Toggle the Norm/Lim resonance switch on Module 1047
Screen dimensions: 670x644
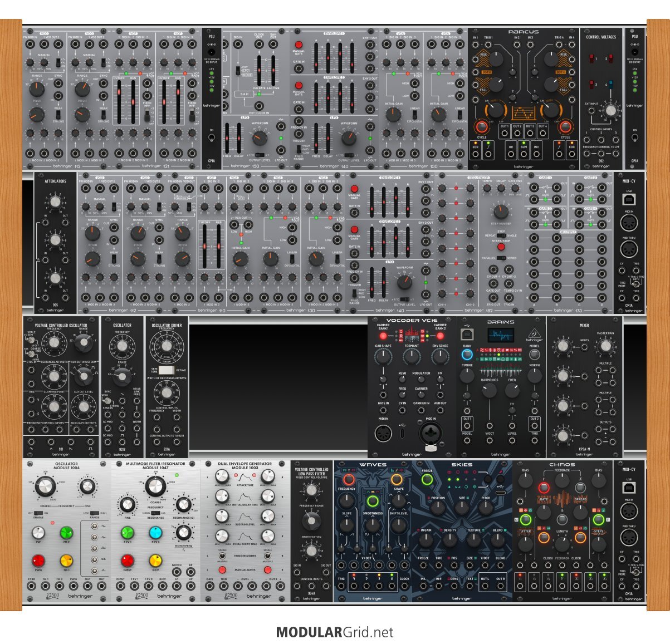155,513
